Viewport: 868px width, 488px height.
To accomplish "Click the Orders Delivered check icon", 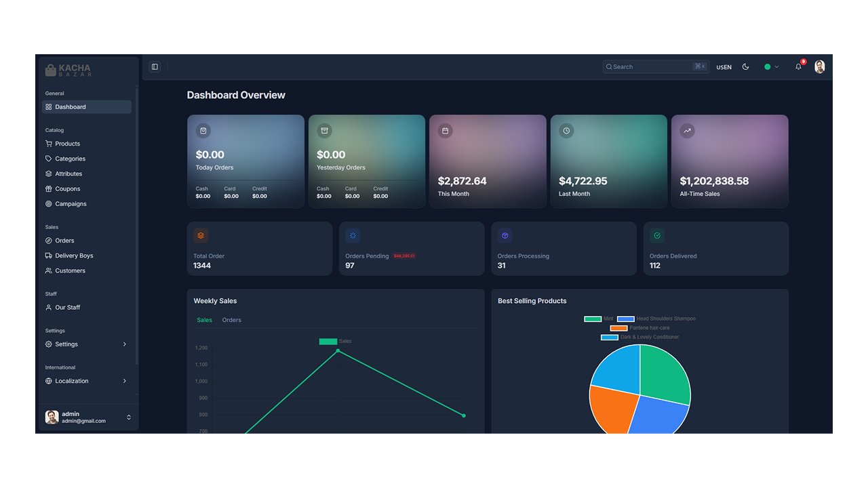I will [x=657, y=236].
